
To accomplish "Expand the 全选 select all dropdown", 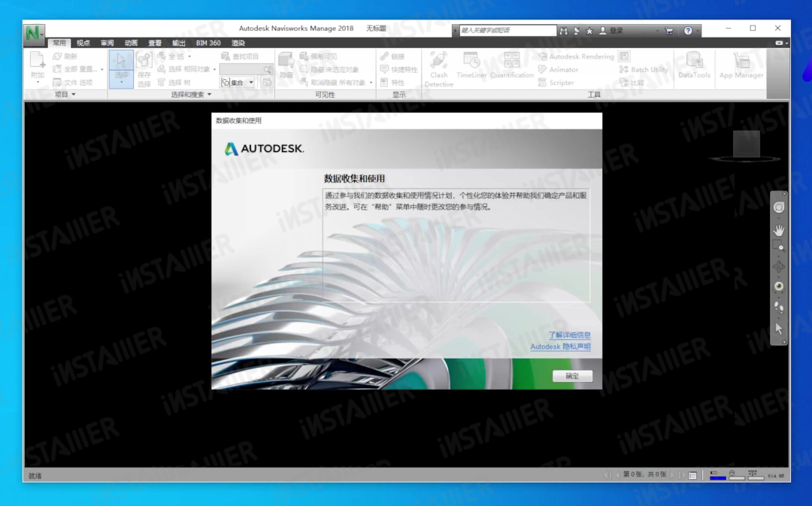I will point(189,56).
